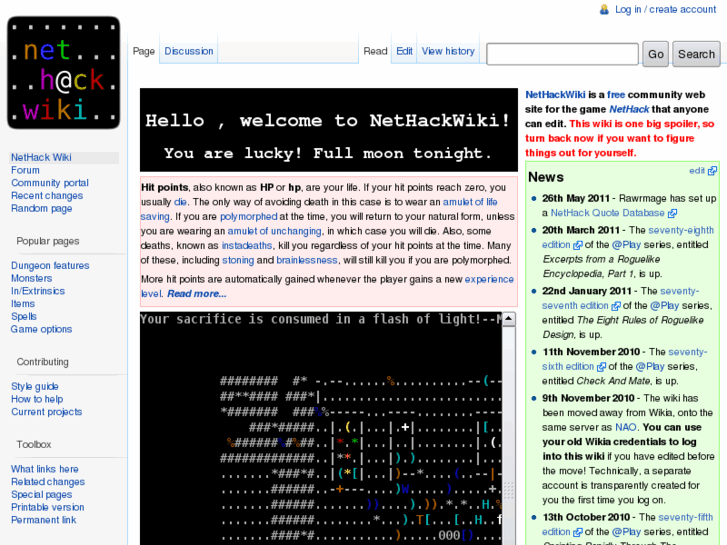This screenshot has height=545, width=727.
Task: Open Dungeon features page
Action: click(x=50, y=265)
